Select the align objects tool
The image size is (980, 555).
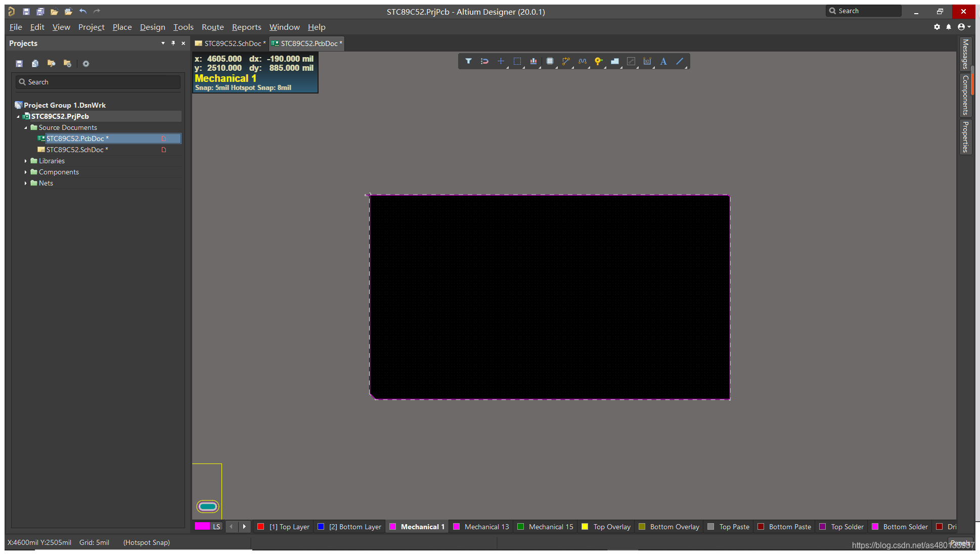pyautogui.click(x=533, y=61)
